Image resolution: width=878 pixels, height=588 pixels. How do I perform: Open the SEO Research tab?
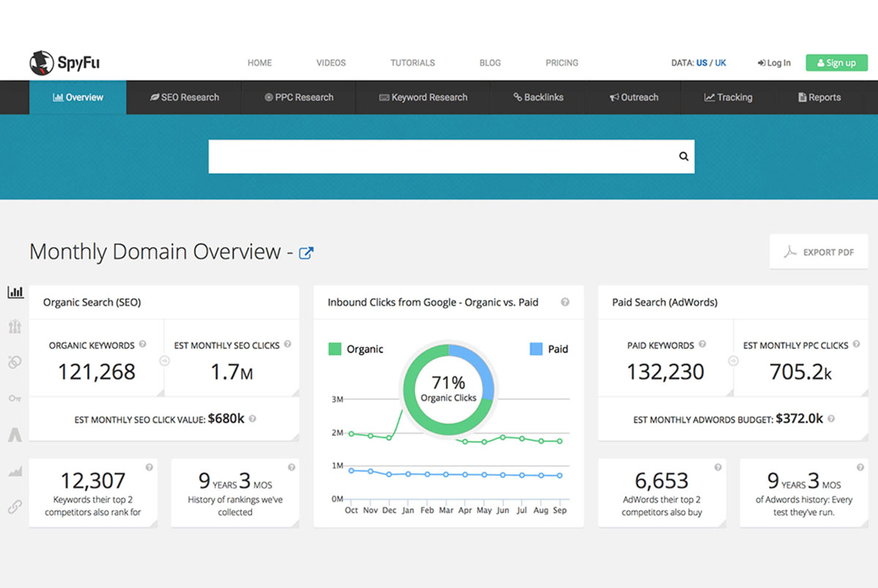coord(184,97)
